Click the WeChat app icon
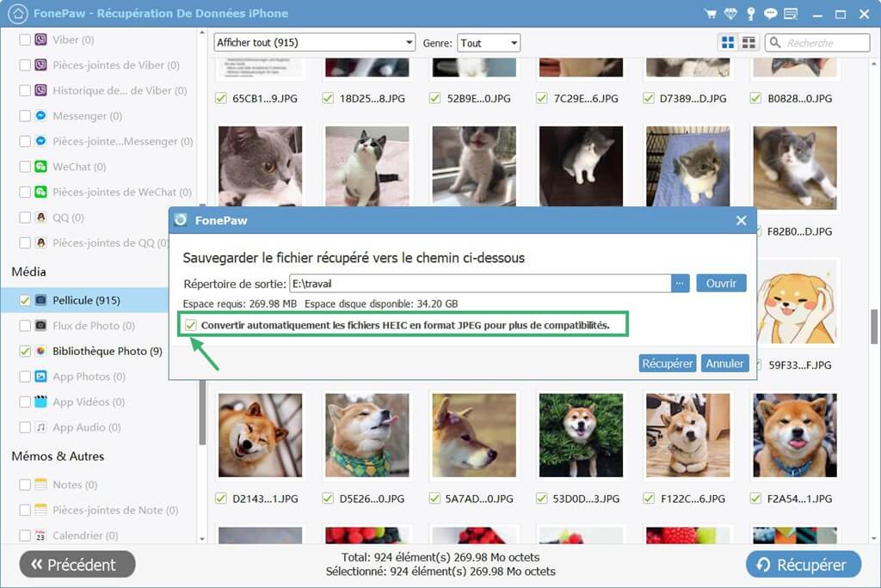 41,166
